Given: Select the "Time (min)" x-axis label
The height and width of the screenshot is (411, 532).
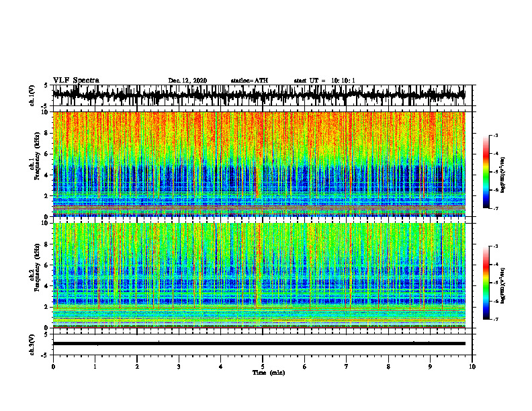Looking at the screenshot, I should point(269,373).
